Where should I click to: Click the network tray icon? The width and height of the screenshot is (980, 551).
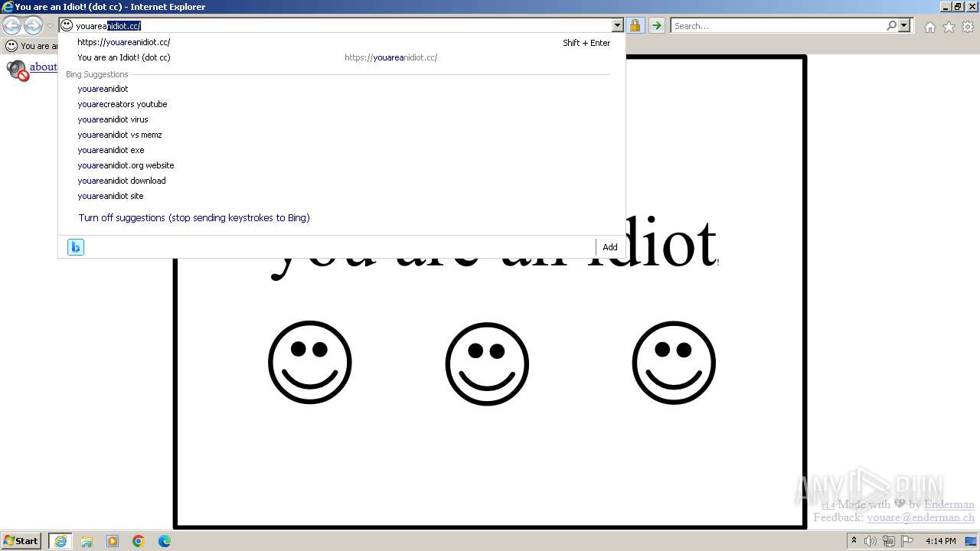click(889, 541)
